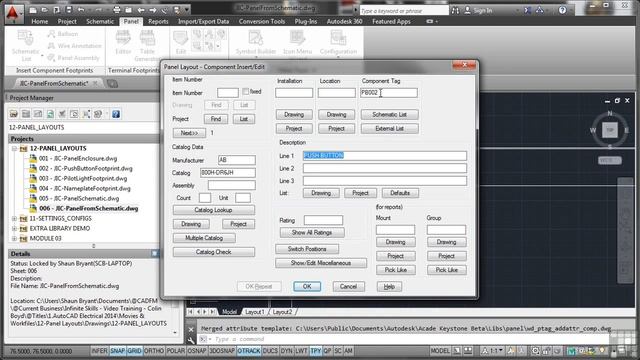Click the customization wrench icon near command line
Viewport: 640px width, 360px height.
click(x=191, y=340)
